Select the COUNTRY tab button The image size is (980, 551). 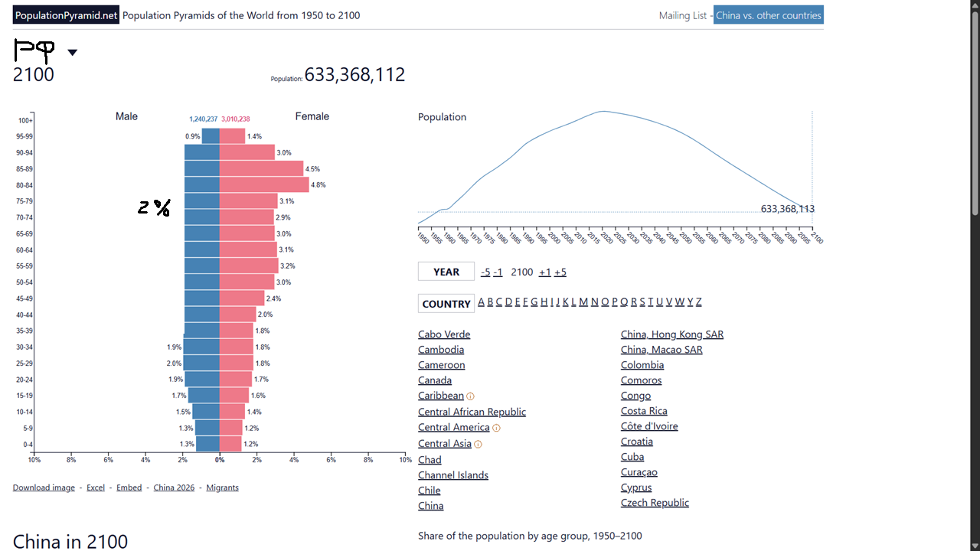[446, 304]
